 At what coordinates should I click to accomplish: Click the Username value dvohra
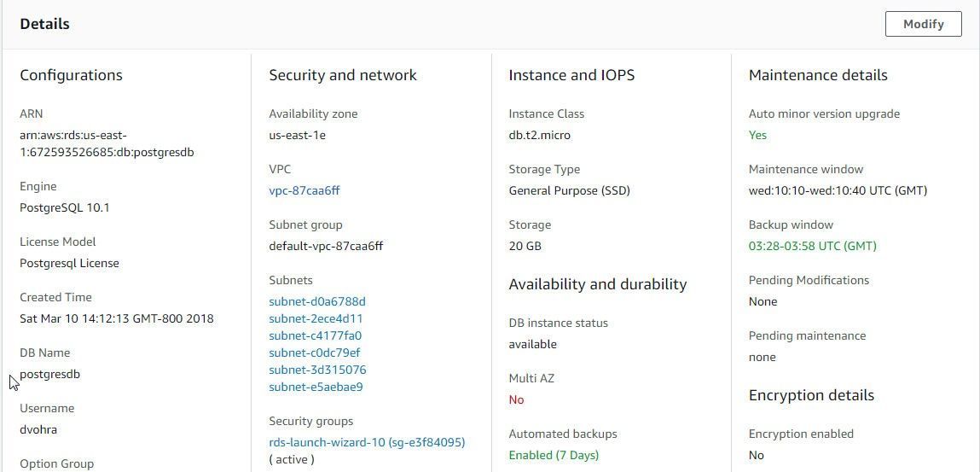pos(38,429)
